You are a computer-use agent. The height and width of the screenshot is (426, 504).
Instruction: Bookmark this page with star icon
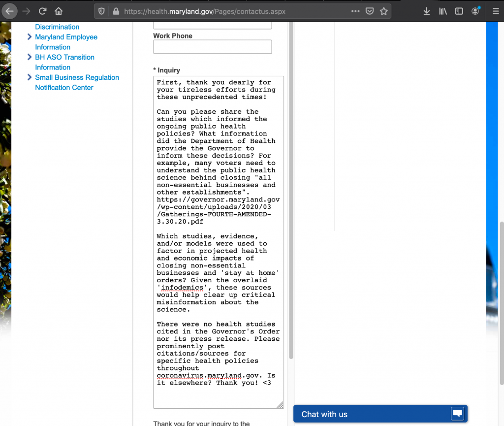pos(384,11)
